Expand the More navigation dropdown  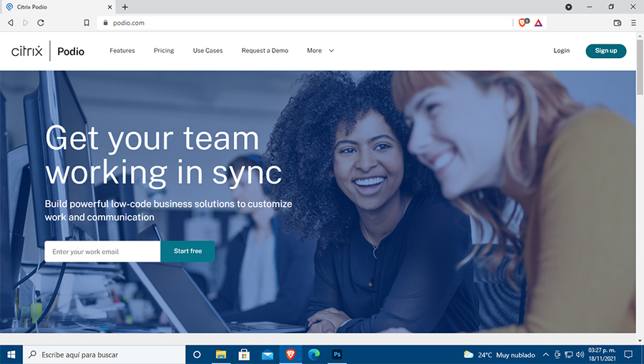point(320,51)
